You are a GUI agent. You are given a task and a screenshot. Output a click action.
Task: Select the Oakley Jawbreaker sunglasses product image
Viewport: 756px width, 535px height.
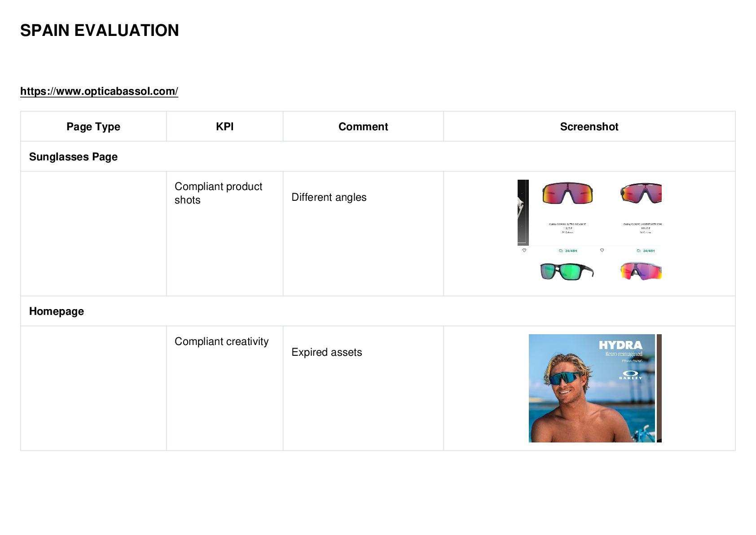[x=641, y=193]
